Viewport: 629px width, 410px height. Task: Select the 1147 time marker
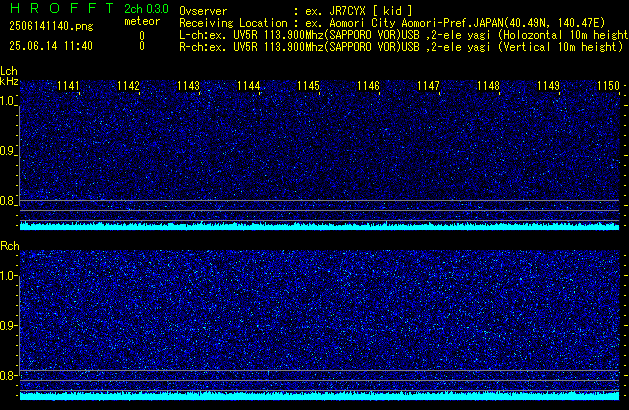point(428,86)
